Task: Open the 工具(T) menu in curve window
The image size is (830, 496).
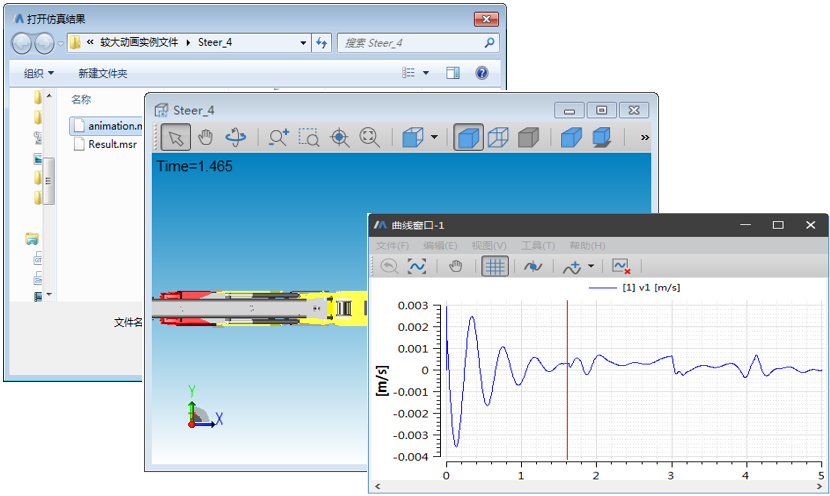Action: coord(538,246)
